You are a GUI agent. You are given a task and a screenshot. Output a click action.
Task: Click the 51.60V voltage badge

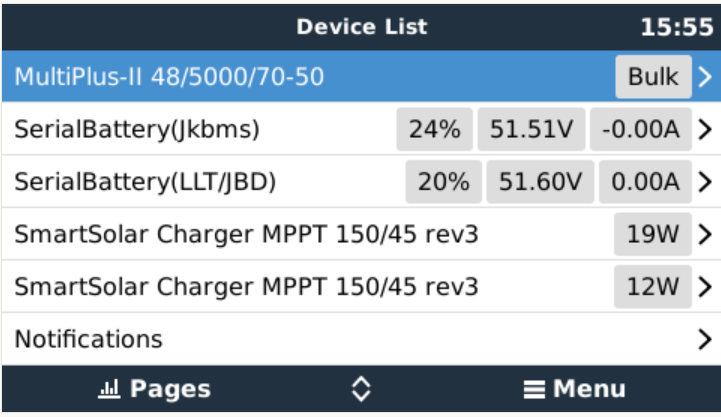540,182
